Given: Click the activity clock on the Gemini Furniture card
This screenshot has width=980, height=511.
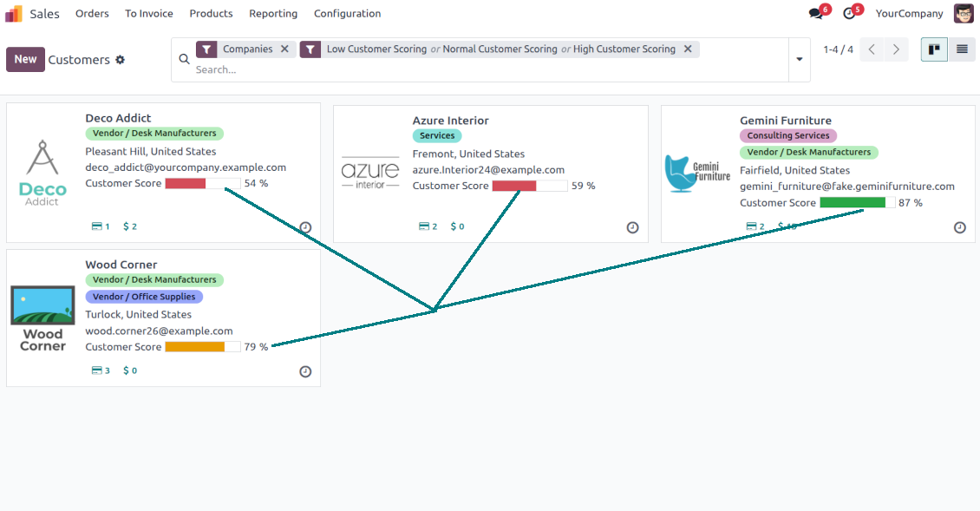Looking at the screenshot, I should click(959, 228).
